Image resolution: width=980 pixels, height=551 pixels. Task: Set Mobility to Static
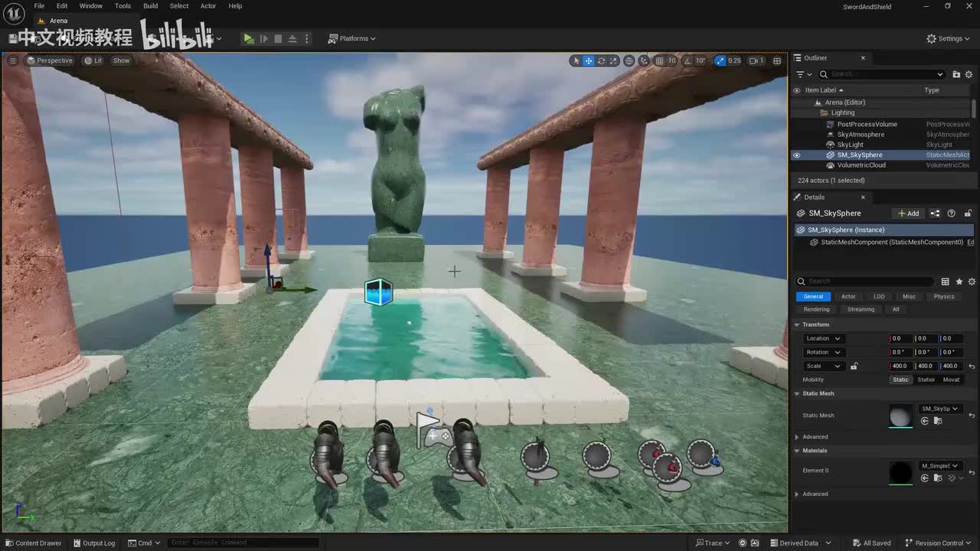point(900,380)
